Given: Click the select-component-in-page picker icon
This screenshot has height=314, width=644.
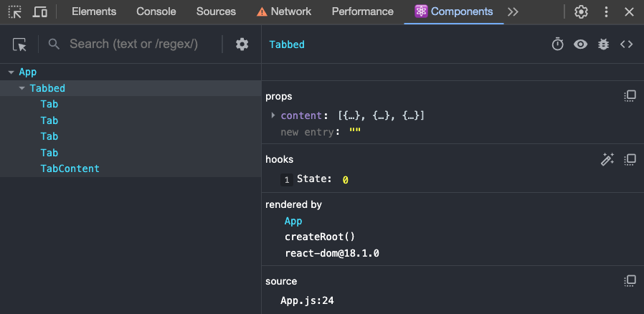Looking at the screenshot, I should pyautogui.click(x=19, y=44).
